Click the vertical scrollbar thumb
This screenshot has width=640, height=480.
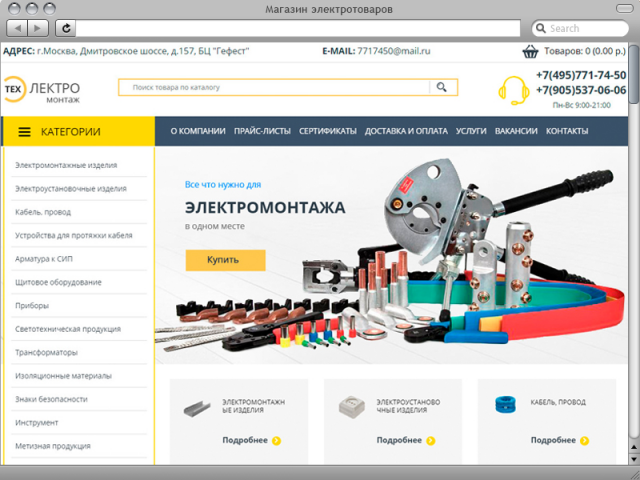(634, 73)
